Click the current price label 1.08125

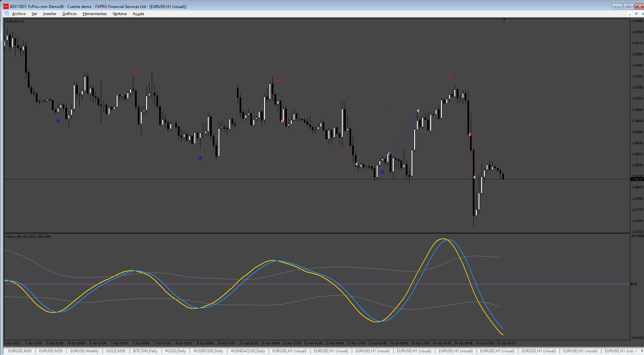tap(637, 179)
